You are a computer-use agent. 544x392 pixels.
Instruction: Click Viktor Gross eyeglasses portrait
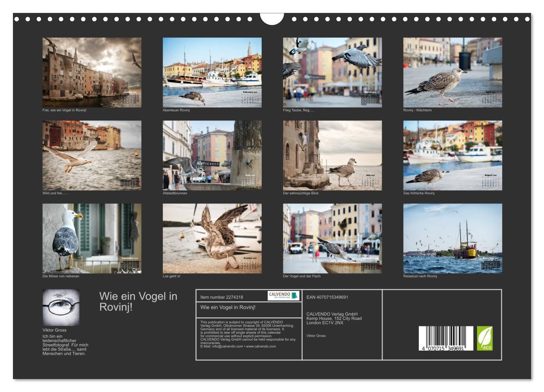(61, 307)
